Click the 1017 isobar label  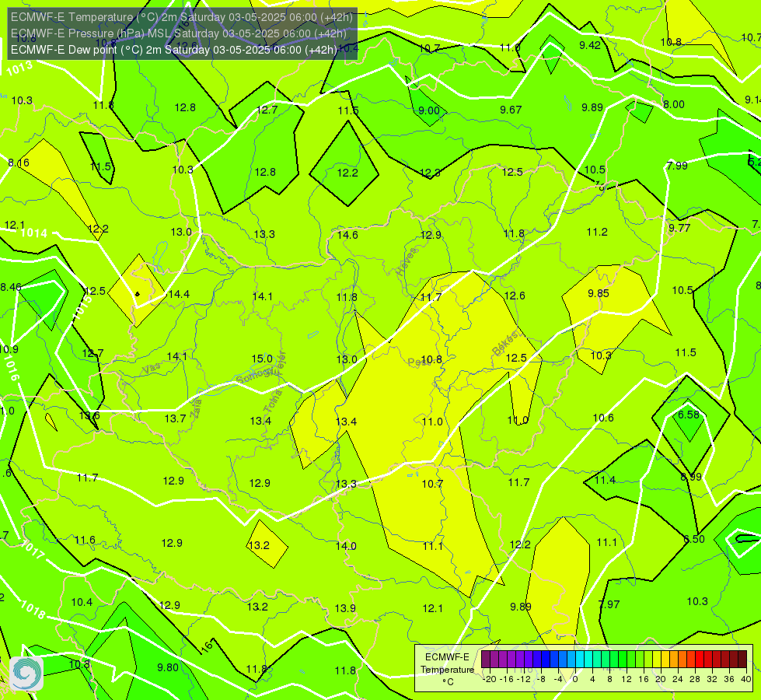[x=33, y=549]
